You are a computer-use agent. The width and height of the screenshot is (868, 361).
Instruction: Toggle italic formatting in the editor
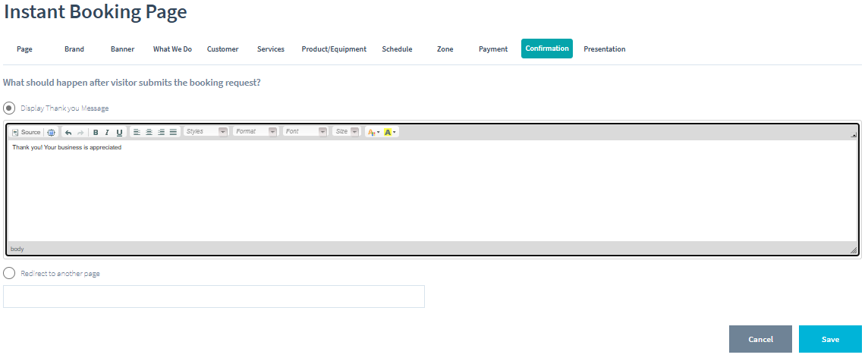tap(107, 132)
